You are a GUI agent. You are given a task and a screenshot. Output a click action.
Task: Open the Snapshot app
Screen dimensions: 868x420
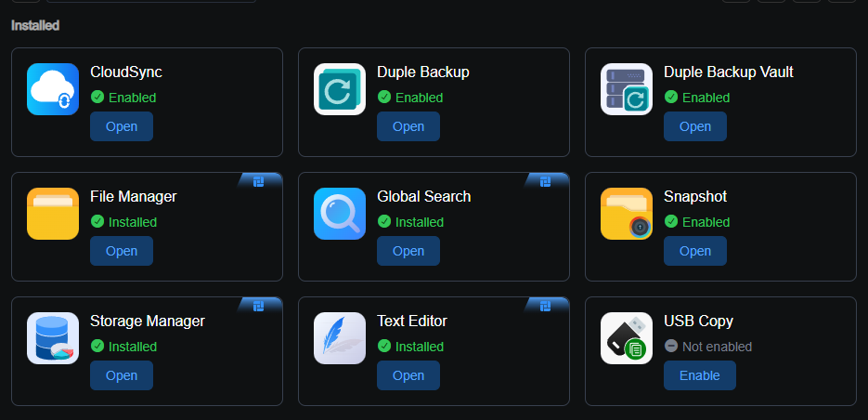[x=695, y=251]
